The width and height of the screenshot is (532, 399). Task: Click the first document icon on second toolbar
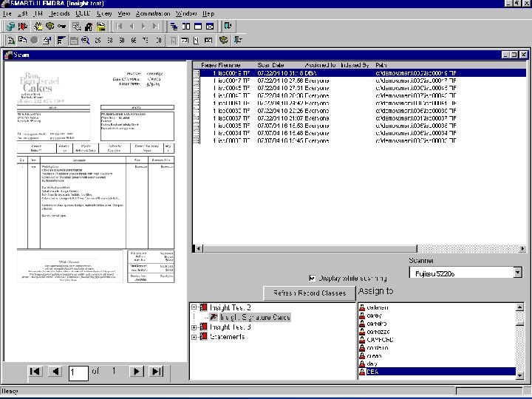click(11, 41)
